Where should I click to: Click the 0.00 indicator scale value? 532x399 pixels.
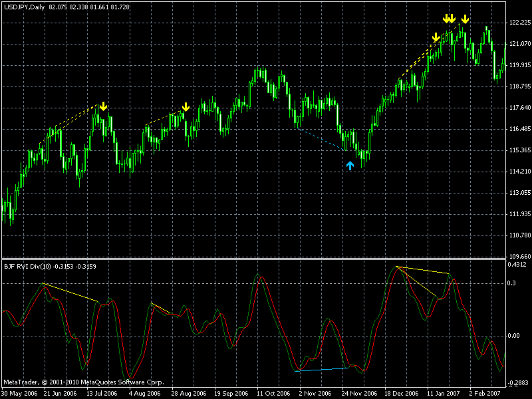pyautogui.click(x=513, y=336)
